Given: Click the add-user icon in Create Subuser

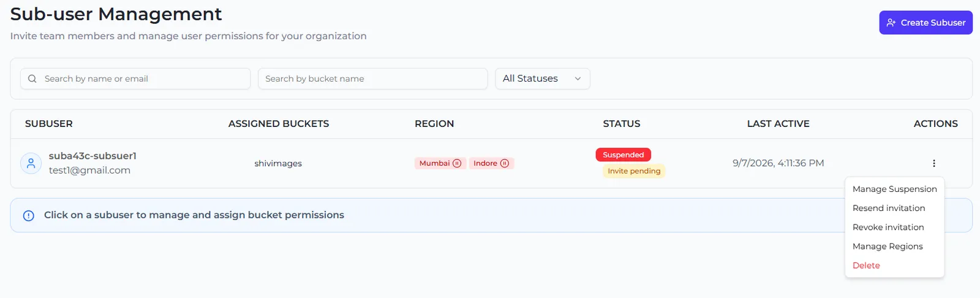Looking at the screenshot, I should point(891,23).
